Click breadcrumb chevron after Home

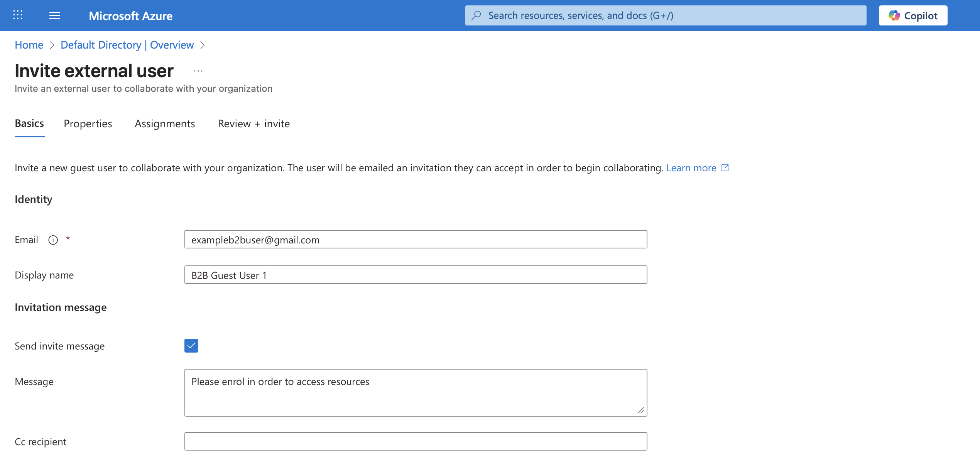(52, 45)
